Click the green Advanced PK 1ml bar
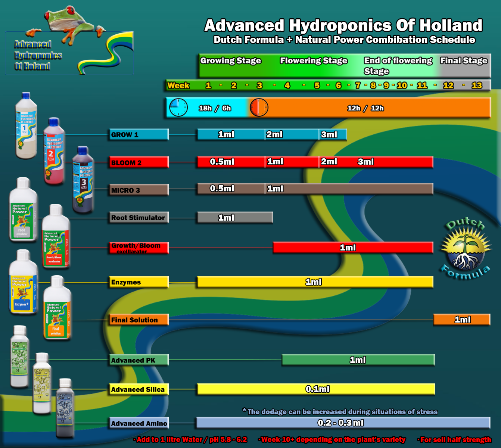 pyautogui.click(x=358, y=360)
